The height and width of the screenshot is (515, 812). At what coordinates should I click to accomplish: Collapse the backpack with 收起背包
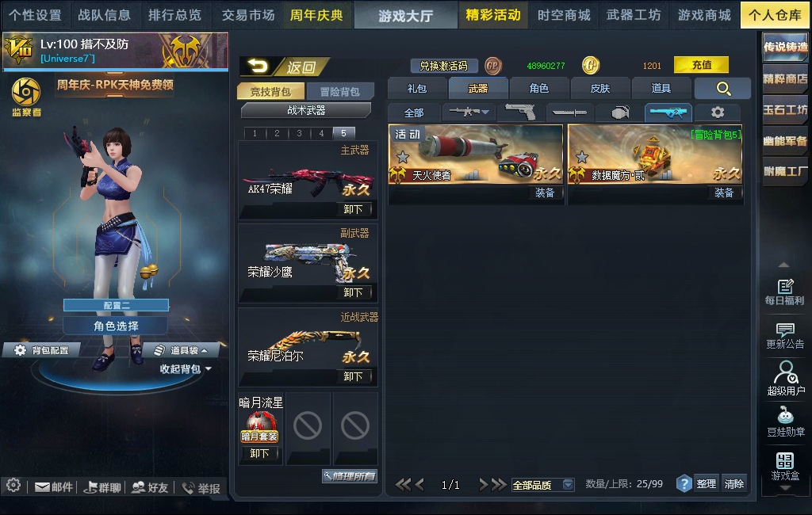186,369
